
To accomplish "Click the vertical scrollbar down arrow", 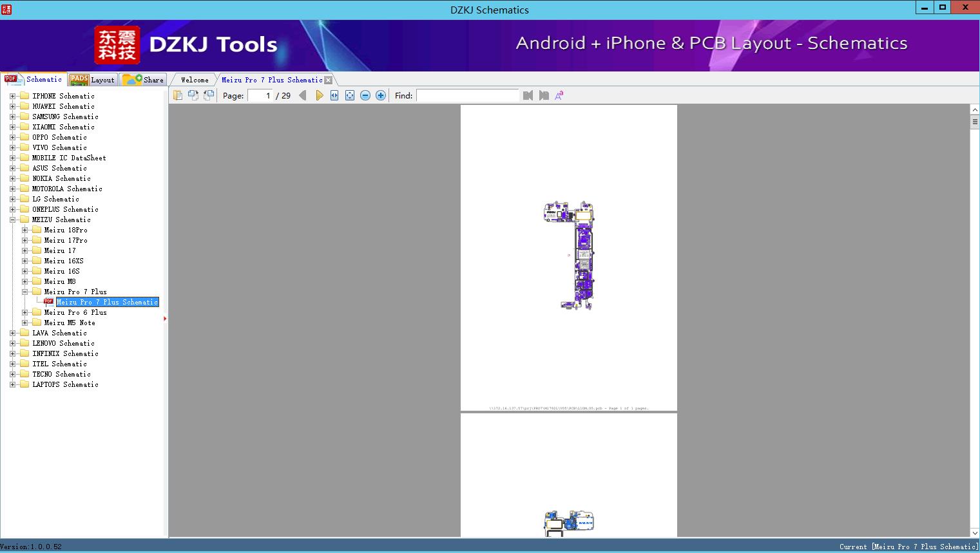I will [974, 532].
